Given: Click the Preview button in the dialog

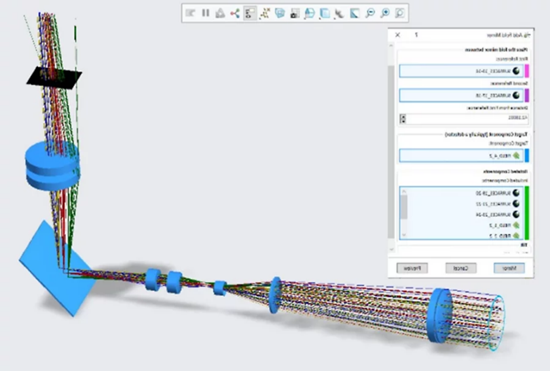Looking at the screenshot, I should [x=412, y=268].
